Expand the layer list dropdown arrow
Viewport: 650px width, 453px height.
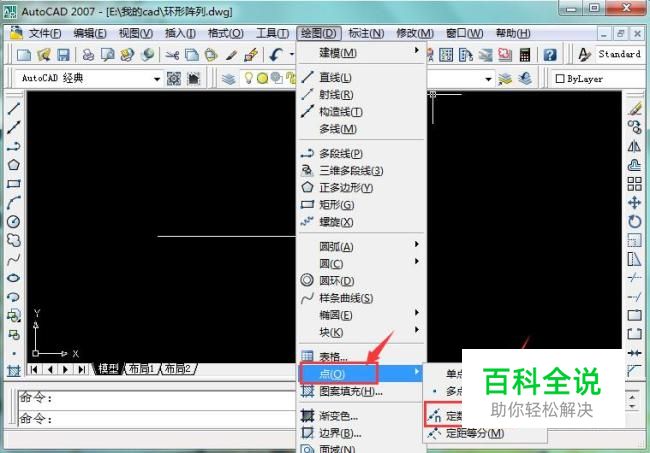coord(488,79)
